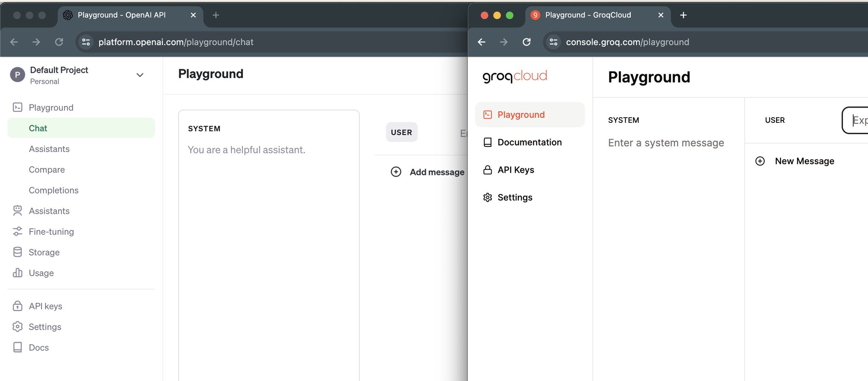Go forward in the OpenAI browser window
Image resolution: width=868 pixels, height=381 pixels.
(x=36, y=42)
